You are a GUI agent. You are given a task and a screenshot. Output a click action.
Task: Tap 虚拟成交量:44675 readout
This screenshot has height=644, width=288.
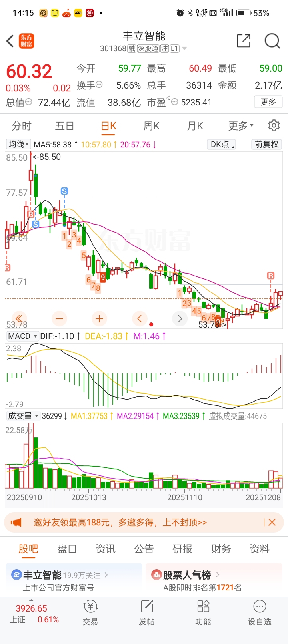tap(238, 416)
